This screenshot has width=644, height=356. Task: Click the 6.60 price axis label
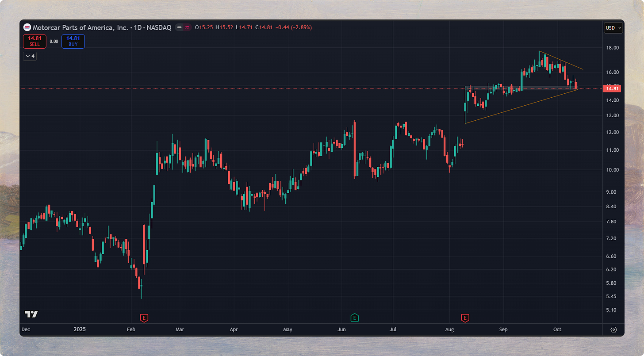612,256
